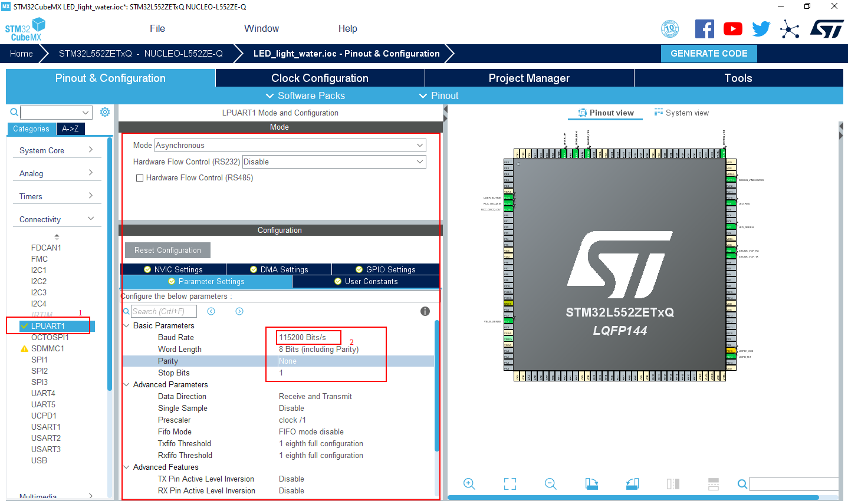Zoom in on the pinout view

point(469,483)
